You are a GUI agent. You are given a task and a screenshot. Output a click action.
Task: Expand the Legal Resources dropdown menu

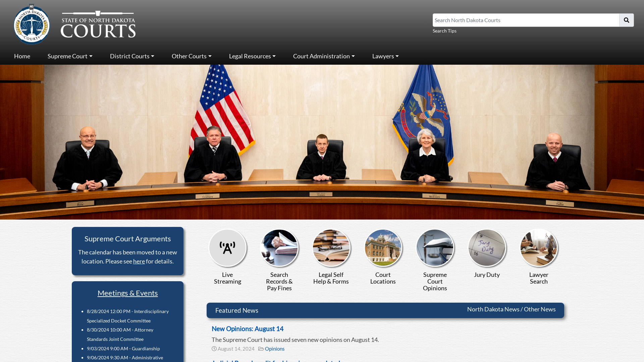coord(252,56)
